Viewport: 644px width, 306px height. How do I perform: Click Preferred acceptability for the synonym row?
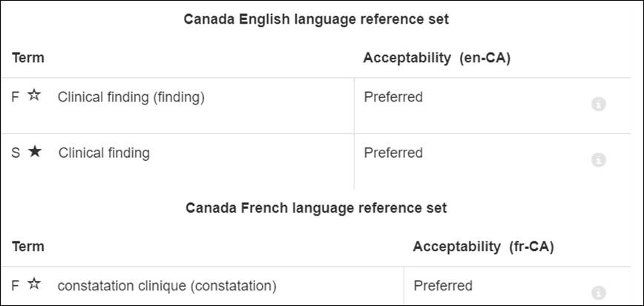[393, 153]
